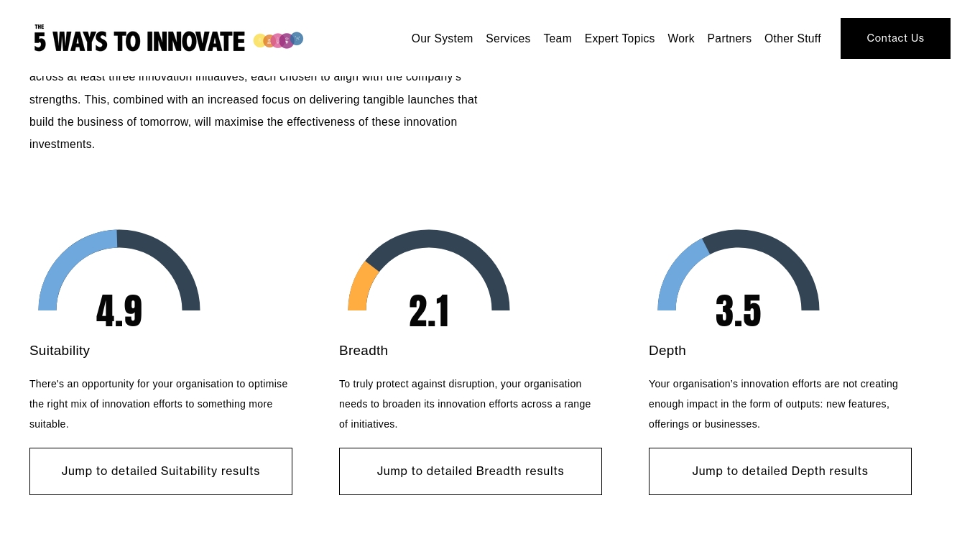Jump to detailed Depth results
This screenshot has width=980, height=544.
tap(780, 471)
